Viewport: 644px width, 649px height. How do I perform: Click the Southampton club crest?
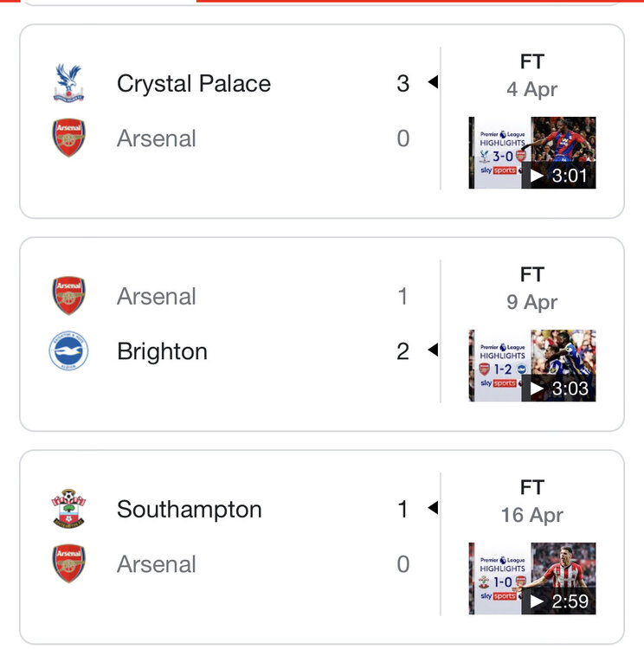click(x=68, y=509)
